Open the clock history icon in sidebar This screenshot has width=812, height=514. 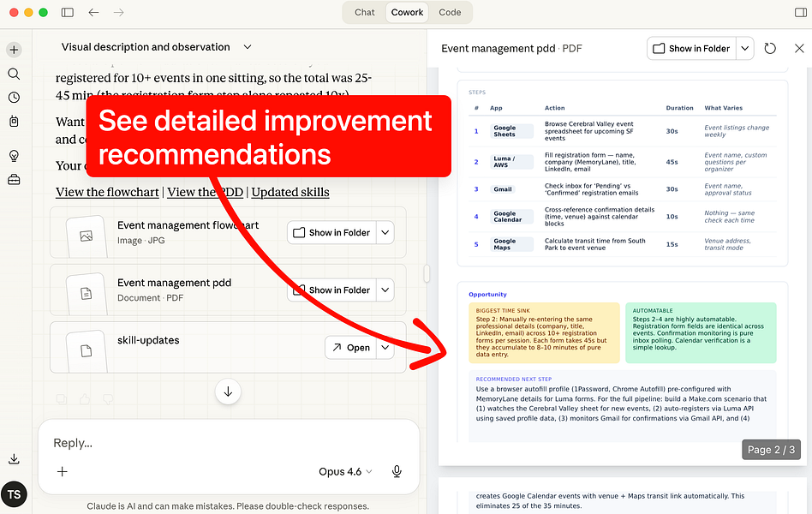[x=14, y=98]
